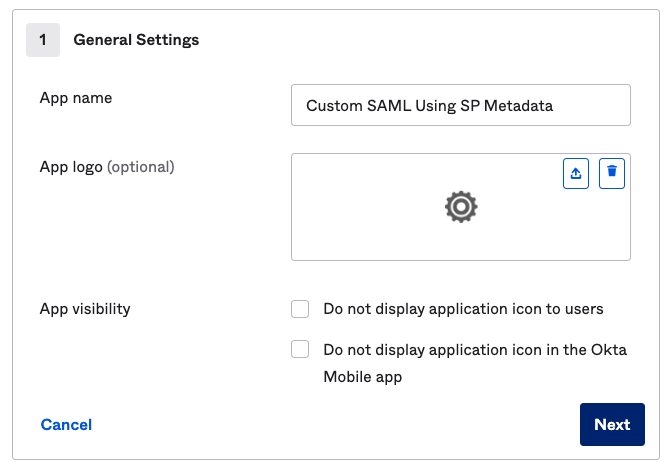
Task: Click the 'App name' field label
Action: pyautogui.click(x=76, y=98)
